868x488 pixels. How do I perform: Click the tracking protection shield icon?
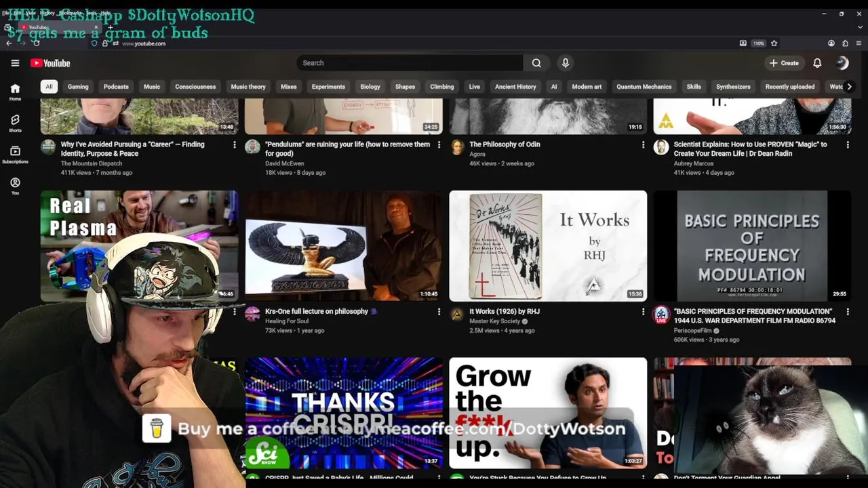tap(94, 43)
